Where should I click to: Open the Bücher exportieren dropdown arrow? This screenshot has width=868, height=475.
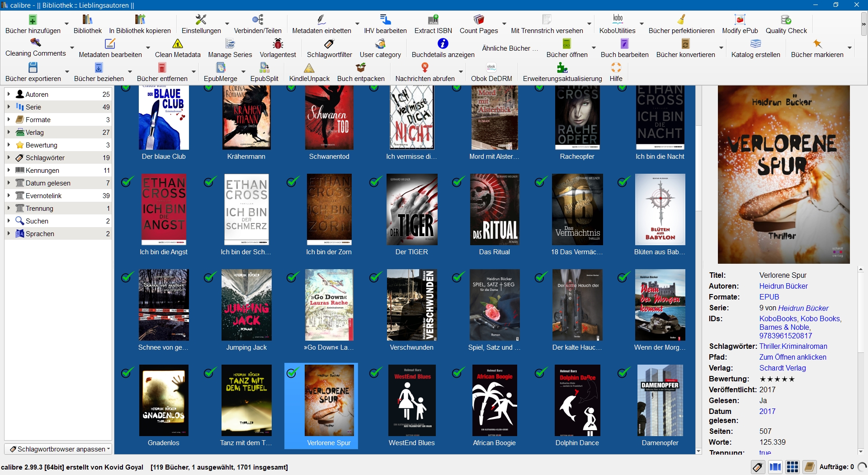pos(67,72)
